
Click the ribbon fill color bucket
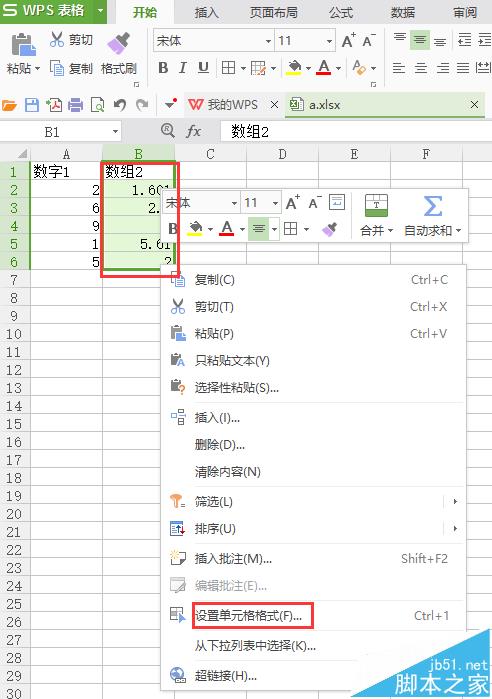[x=294, y=68]
